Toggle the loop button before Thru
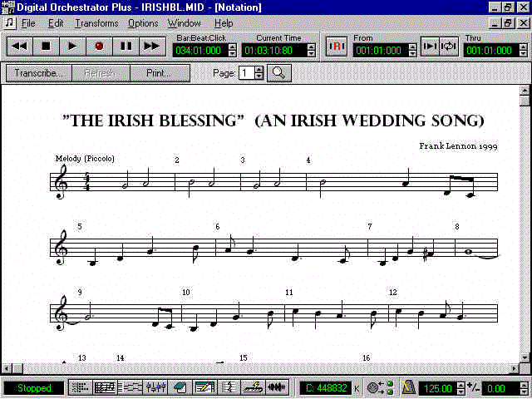Viewport: 532px width, 399px height. [x=449, y=47]
